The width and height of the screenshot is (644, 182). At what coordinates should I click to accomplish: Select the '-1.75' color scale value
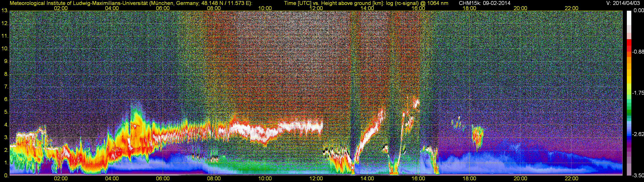click(638, 93)
